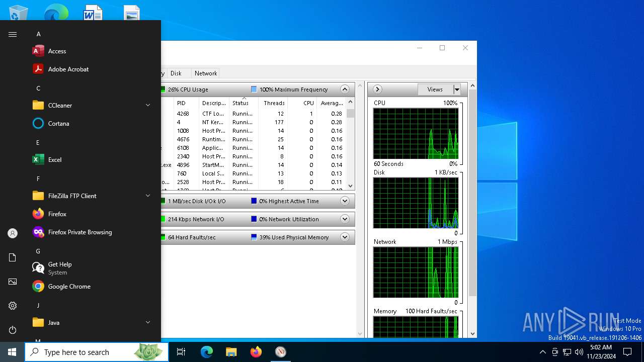The height and width of the screenshot is (362, 644).
Task: Open Documents from the Start sidebar
Action: [x=13, y=257]
